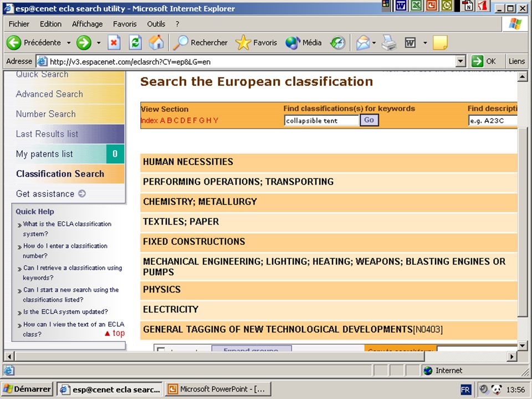Viewport: 532px width, 399px height.
Task: Click the Démarrer start button
Action: [27, 389]
